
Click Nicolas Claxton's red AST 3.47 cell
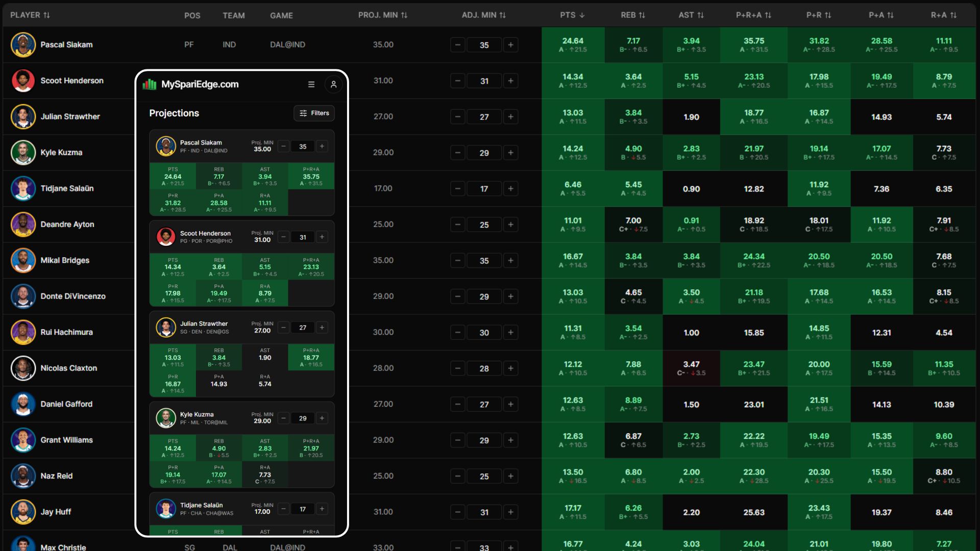[691, 368]
